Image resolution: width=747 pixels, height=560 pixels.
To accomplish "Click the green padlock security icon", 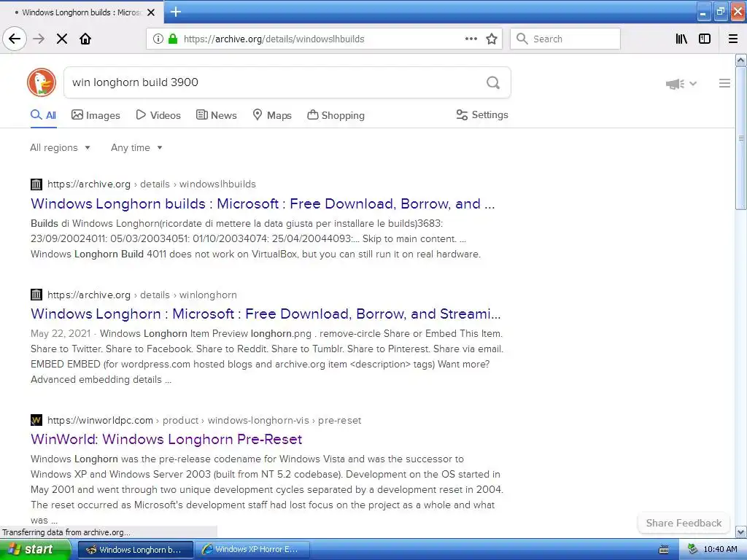I will point(173,39).
